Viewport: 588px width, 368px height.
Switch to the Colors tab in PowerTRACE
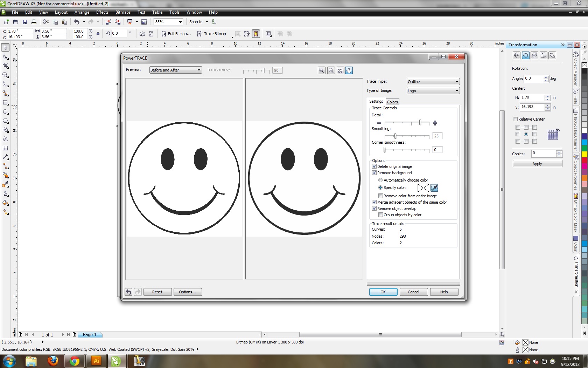point(392,102)
